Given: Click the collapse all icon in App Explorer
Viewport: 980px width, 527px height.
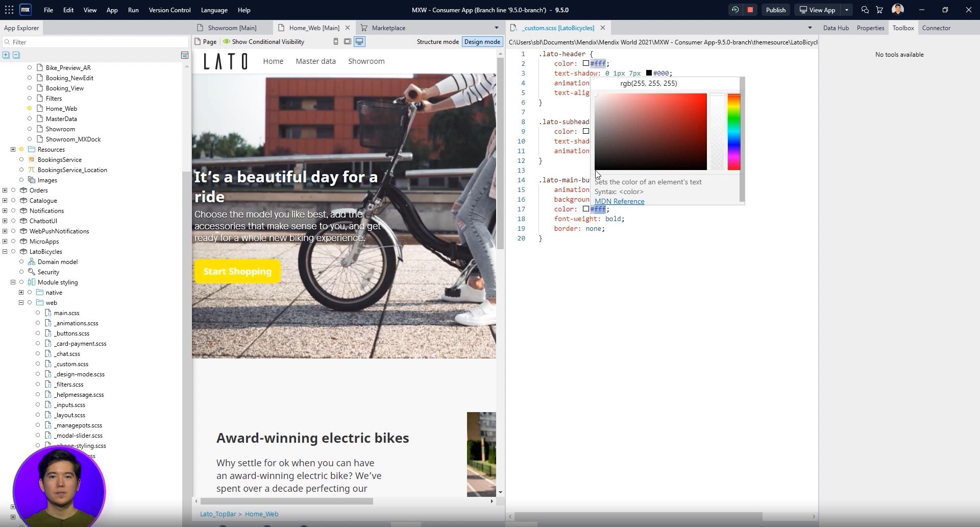Looking at the screenshot, I should pos(16,55).
